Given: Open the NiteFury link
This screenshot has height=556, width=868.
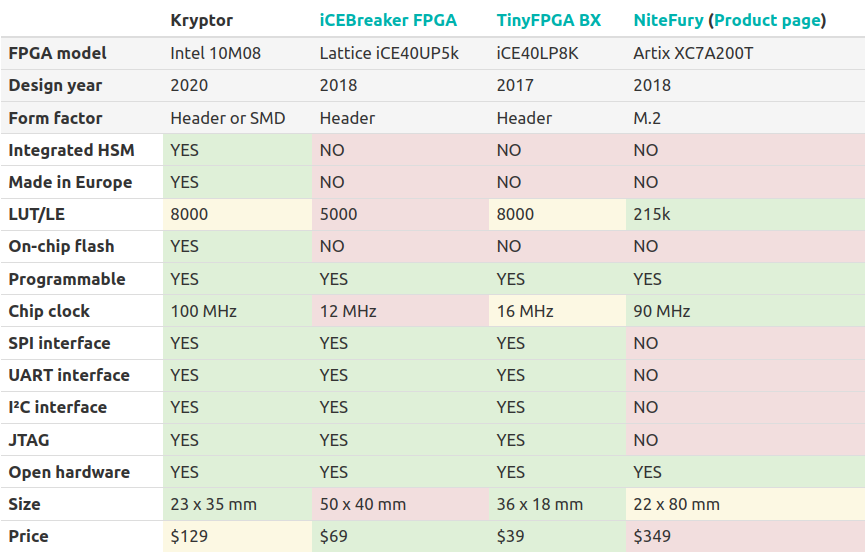Looking at the screenshot, I should [x=668, y=20].
